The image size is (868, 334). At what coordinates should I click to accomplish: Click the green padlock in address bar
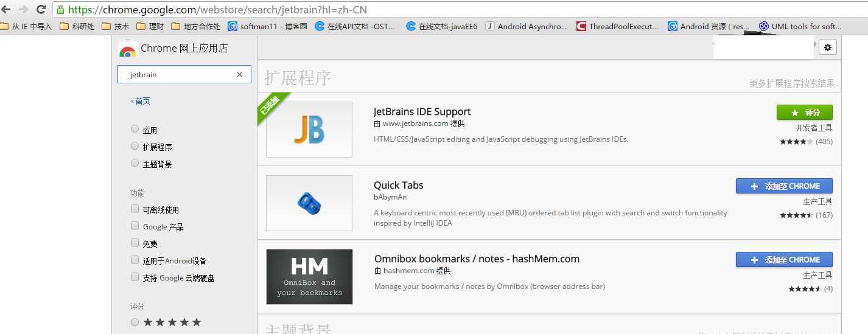(x=60, y=10)
